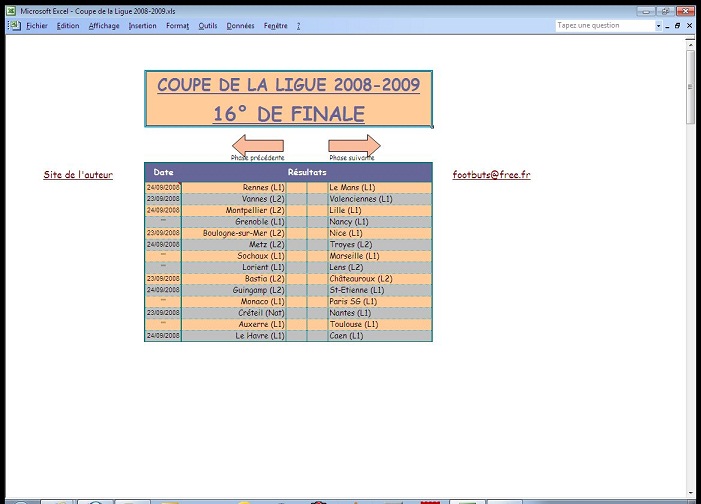Click the left arrow for Phase précédente
Image resolution: width=701 pixels, height=504 pixels.
(x=256, y=145)
